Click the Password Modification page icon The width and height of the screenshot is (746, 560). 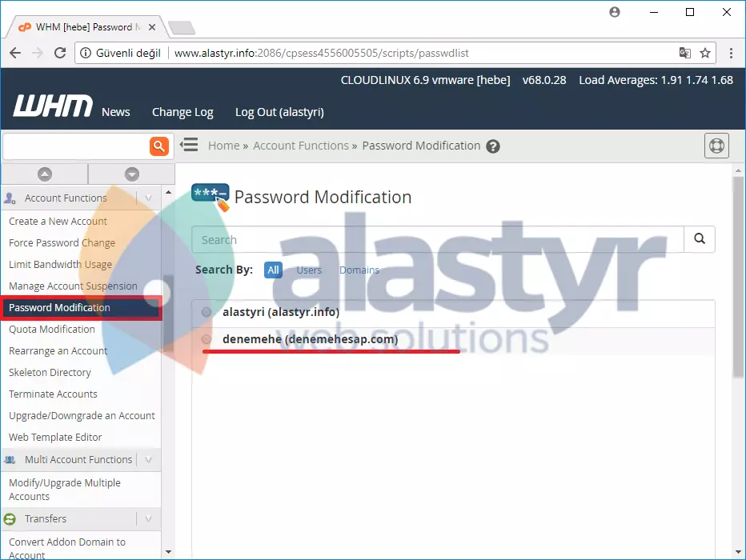211,197
